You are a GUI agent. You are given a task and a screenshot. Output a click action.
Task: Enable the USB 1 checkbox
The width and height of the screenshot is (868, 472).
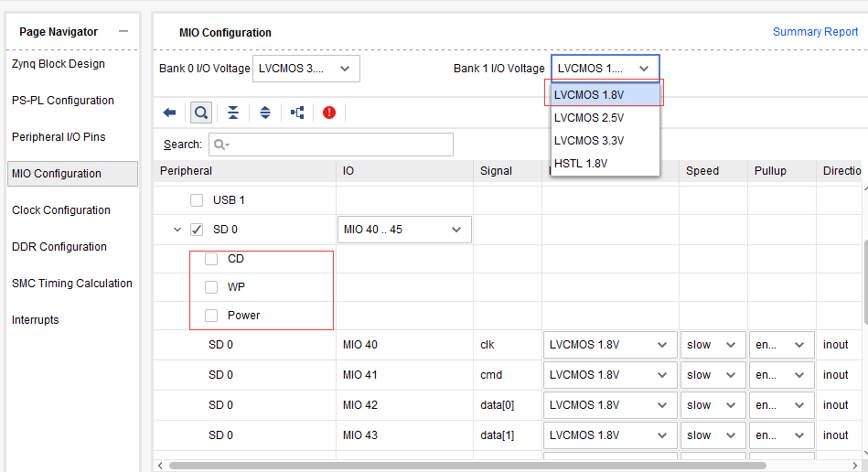coord(197,200)
